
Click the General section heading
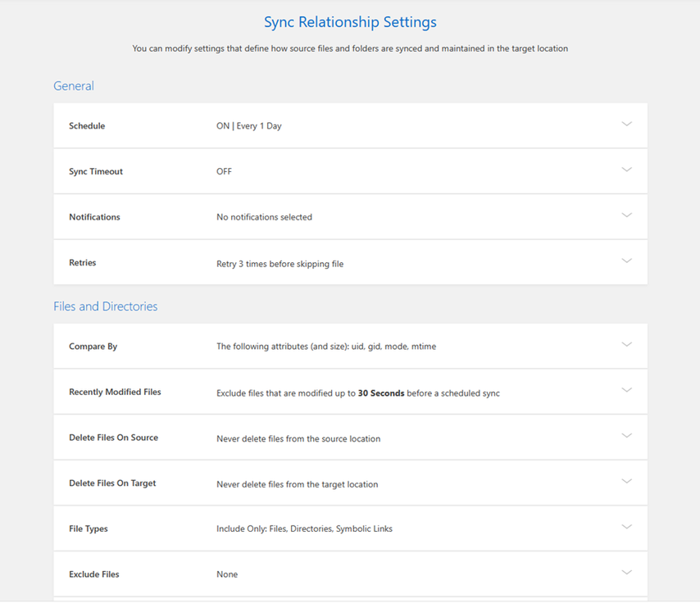[x=74, y=86]
